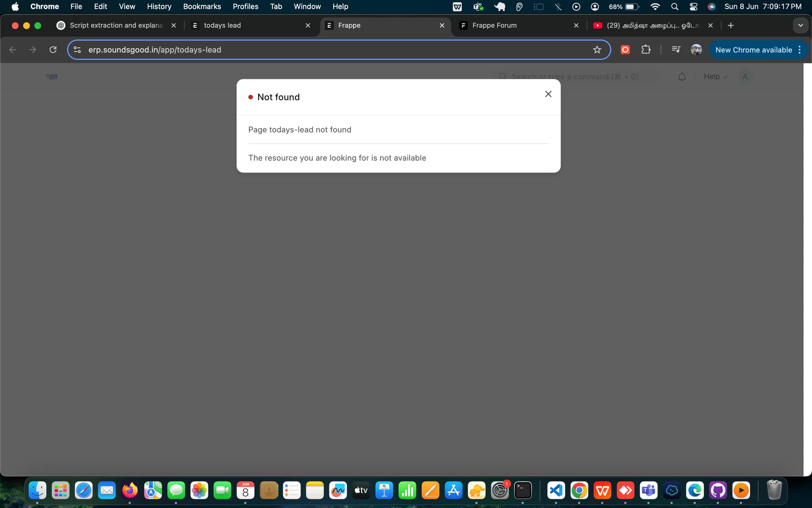Launch Safari from the Dock
The image size is (812, 508).
pos(84,491)
